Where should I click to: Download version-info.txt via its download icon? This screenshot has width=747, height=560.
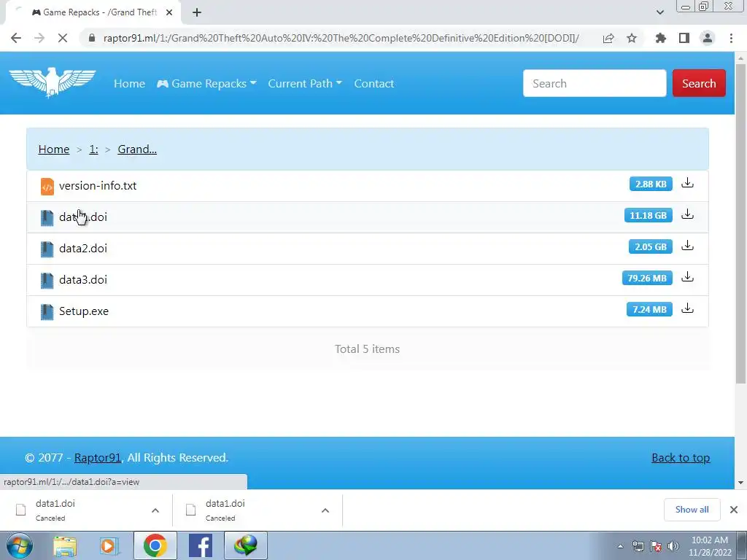(x=687, y=183)
